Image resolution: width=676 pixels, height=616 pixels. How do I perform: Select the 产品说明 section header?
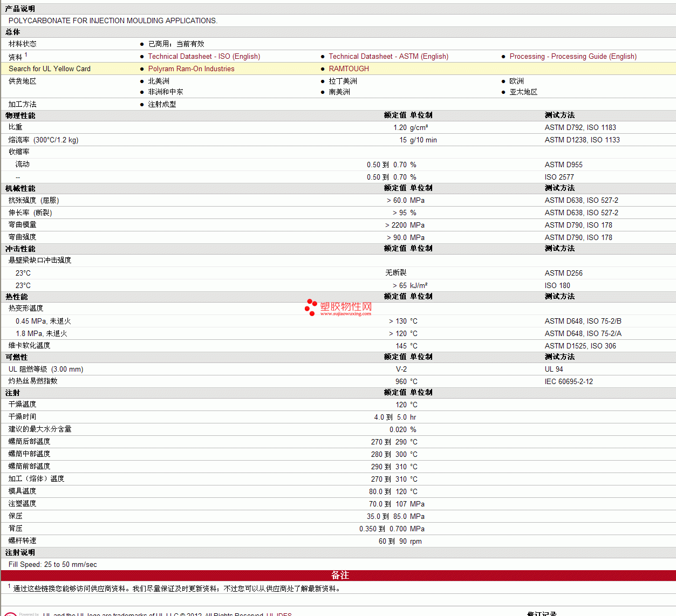coord(20,9)
